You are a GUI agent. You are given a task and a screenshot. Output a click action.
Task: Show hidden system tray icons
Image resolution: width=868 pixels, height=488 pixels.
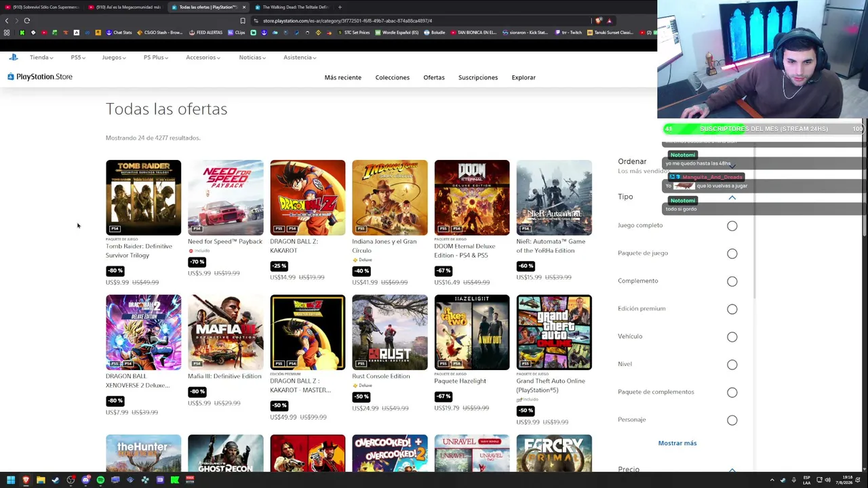772,480
